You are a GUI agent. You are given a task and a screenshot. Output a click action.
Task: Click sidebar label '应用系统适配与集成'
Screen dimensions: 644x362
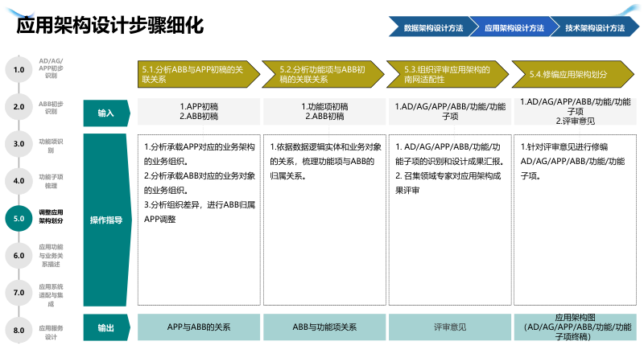[51, 295]
